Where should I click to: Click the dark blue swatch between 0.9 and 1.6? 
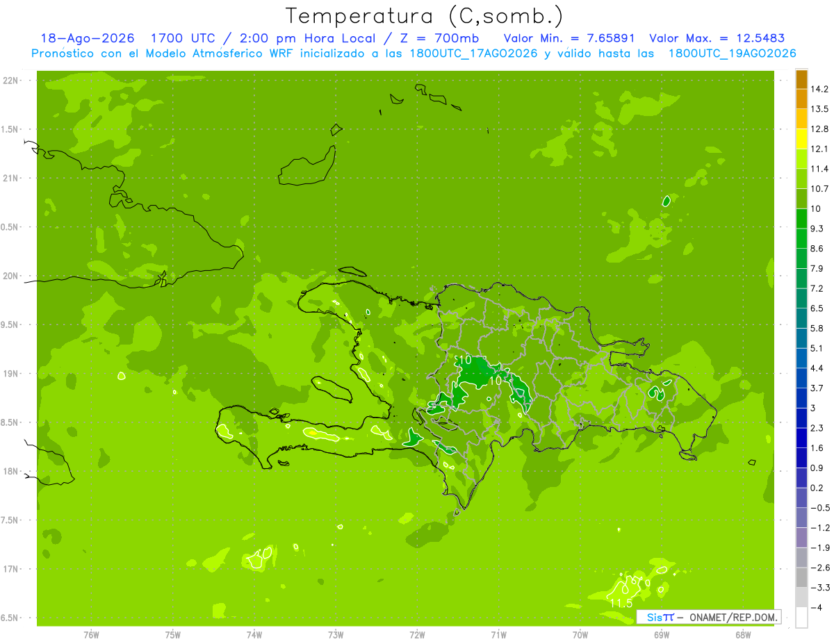(x=801, y=458)
